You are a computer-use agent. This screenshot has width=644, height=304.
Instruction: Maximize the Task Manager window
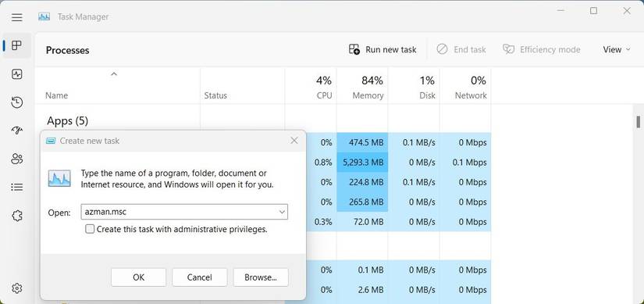(x=593, y=11)
